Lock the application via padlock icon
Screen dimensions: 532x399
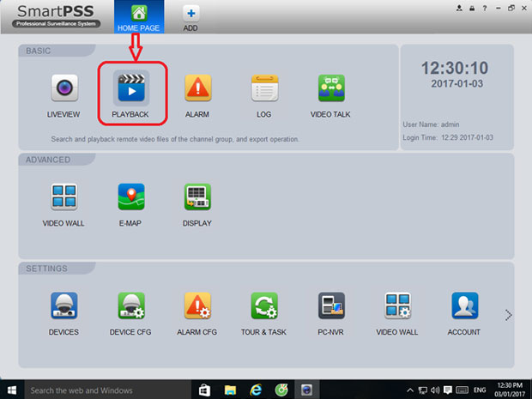(x=472, y=8)
